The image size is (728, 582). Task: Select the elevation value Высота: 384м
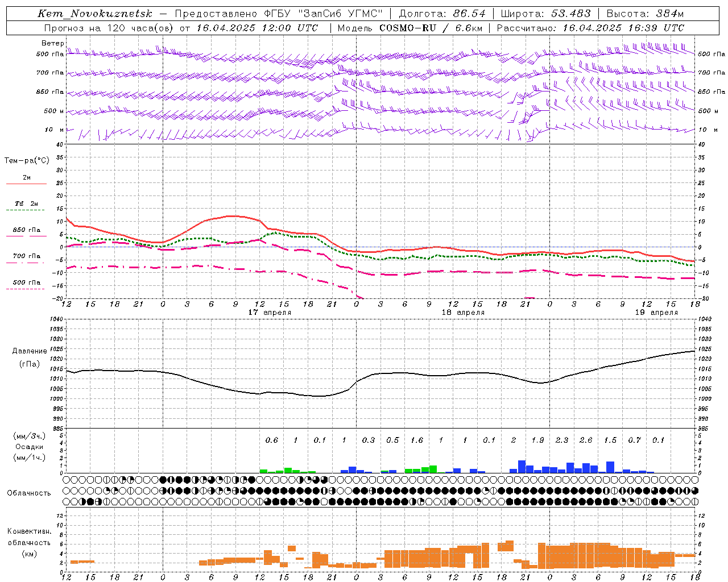coord(645,14)
